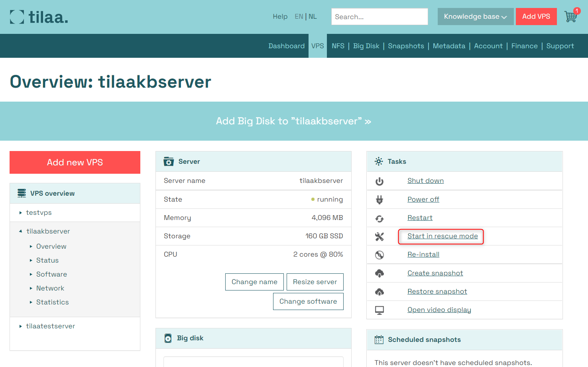The width and height of the screenshot is (588, 367).
Task: Click the Change name button
Action: 254,282
